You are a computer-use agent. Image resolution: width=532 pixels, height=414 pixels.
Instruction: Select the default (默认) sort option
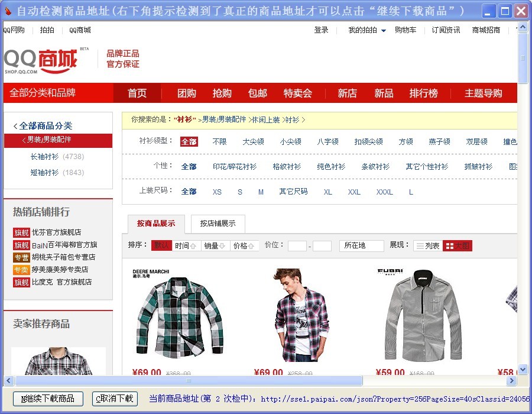(161, 245)
